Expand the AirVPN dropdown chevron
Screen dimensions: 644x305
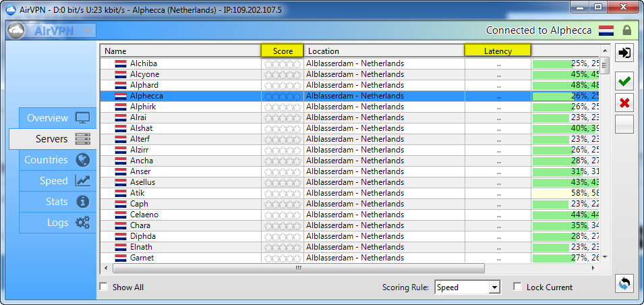pos(88,30)
